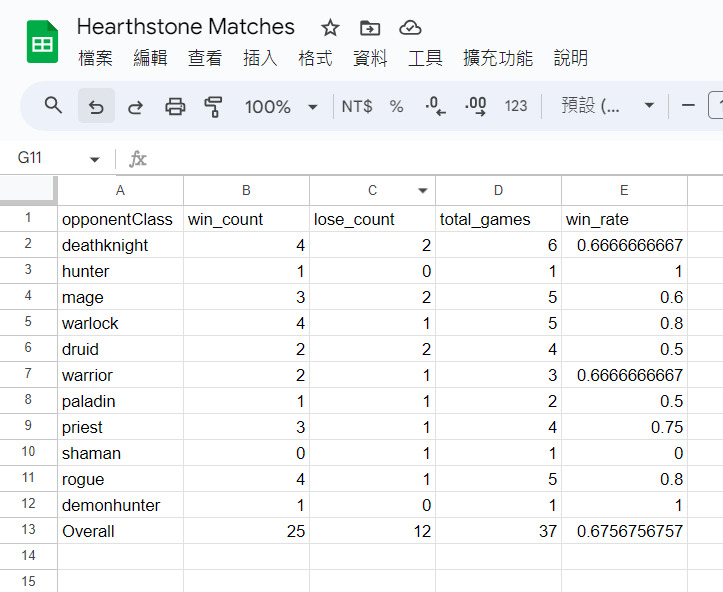
Task: Check cloud save status icon
Action: pyautogui.click(x=410, y=28)
